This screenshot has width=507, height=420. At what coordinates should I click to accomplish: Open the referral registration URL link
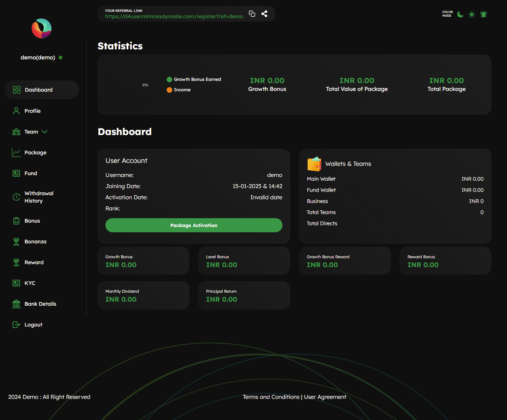point(174,16)
